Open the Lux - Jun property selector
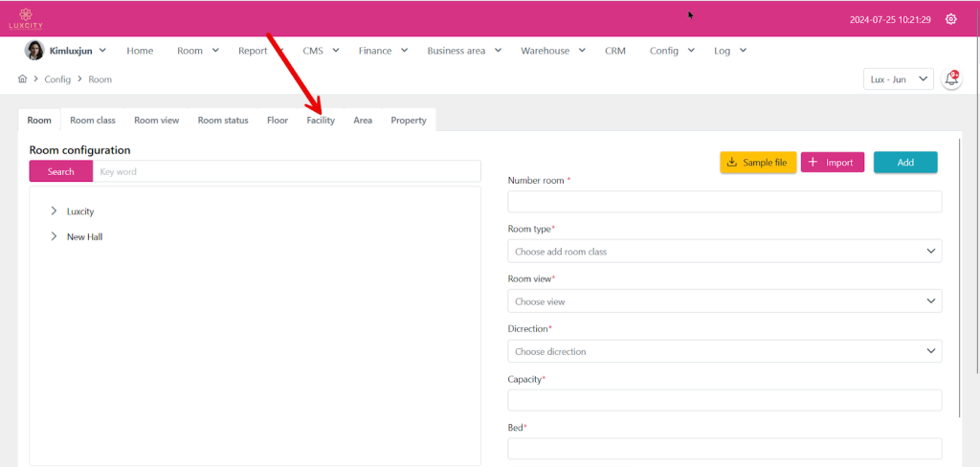 pos(897,79)
